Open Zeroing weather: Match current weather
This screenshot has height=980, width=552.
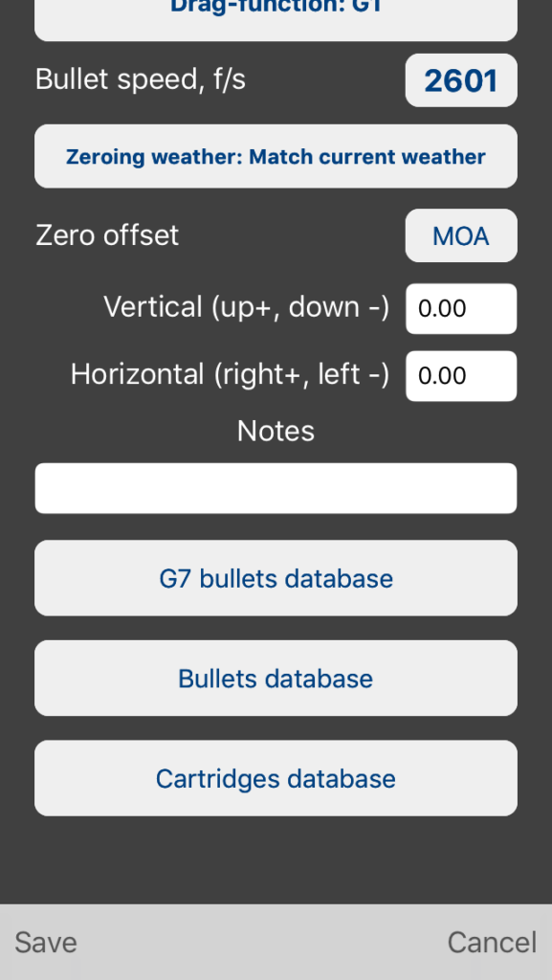coord(276,156)
